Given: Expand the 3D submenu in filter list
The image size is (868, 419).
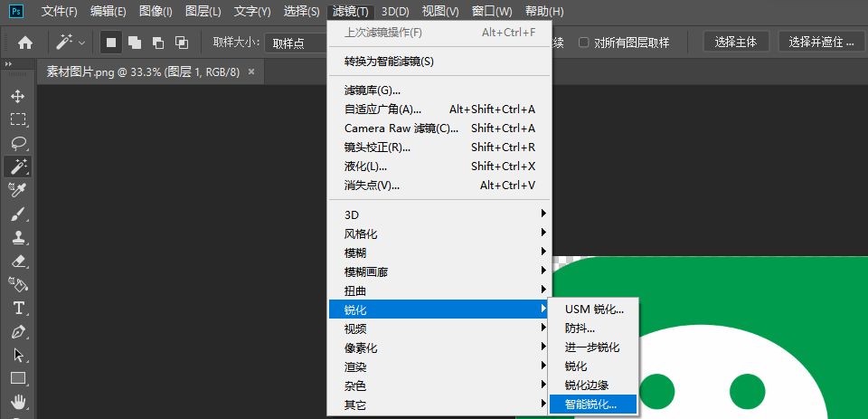Looking at the screenshot, I should (x=439, y=214).
